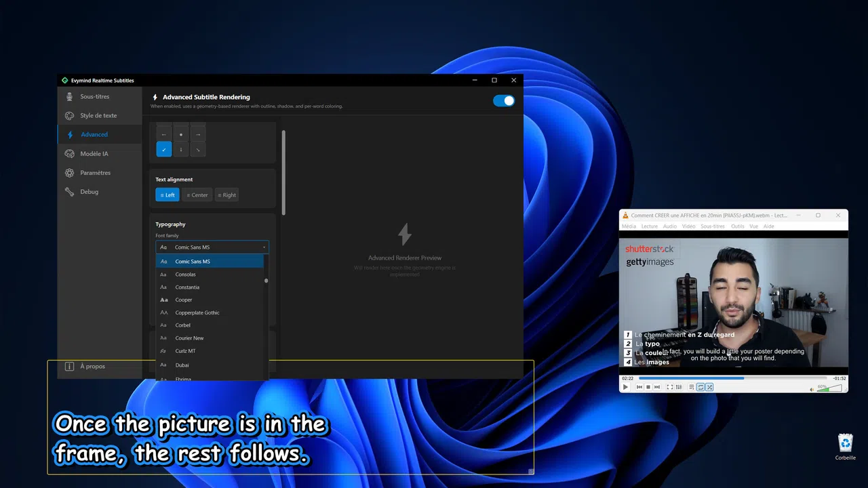Open VLC Sous-titres menu

713,226
